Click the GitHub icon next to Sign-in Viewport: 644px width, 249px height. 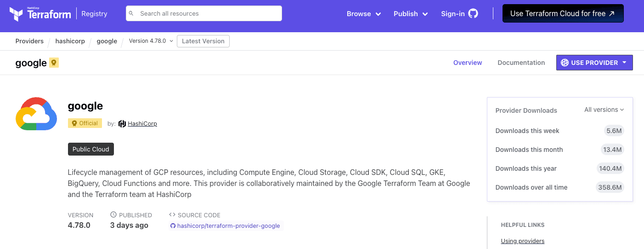tap(473, 14)
